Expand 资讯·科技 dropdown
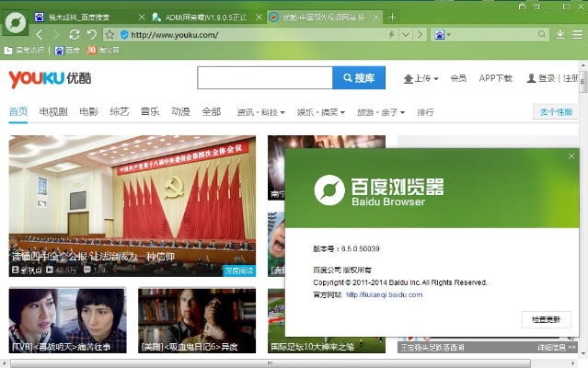The width and height of the screenshot is (588, 368). tap(260, 112)
